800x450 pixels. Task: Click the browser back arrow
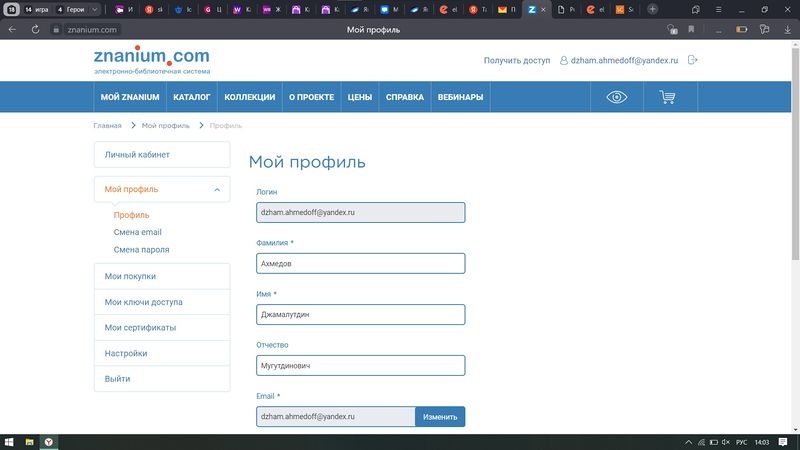12,30
